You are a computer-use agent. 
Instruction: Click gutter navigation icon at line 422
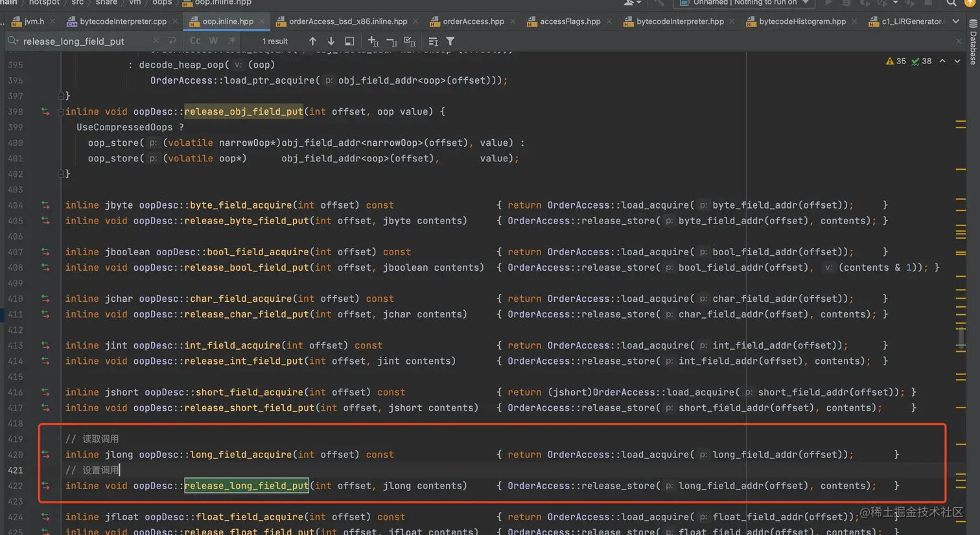45,485
